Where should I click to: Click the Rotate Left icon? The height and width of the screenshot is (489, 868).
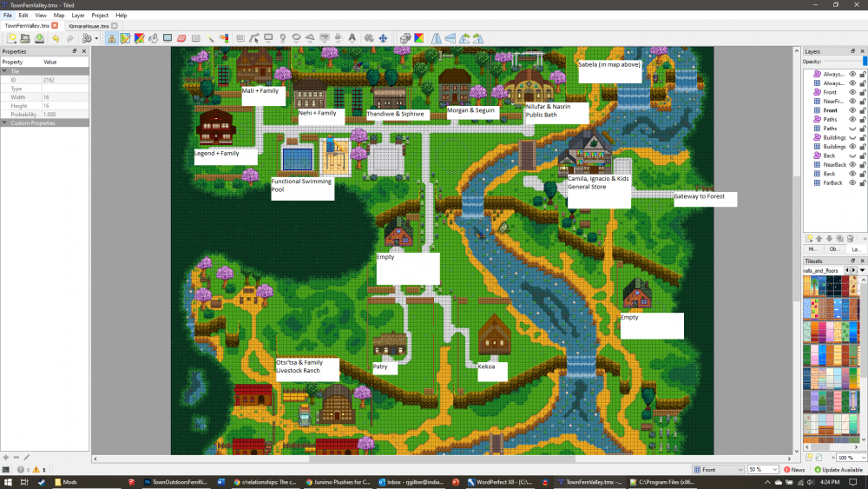pyautogui.click(x=464, y=38)
